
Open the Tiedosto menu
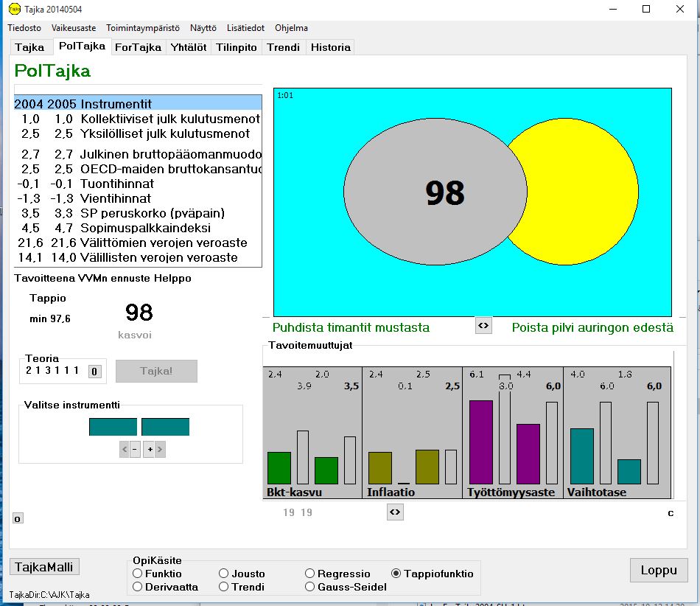click(x=24, y=28)
